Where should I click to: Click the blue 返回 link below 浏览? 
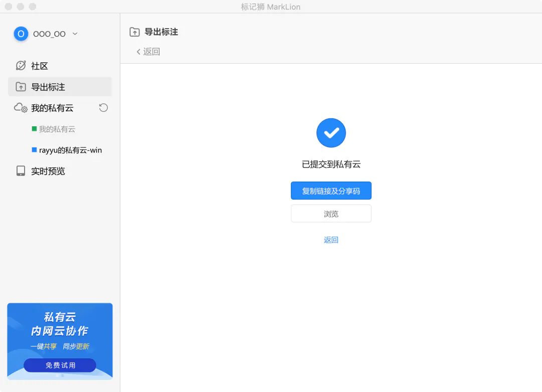(331, 240)
